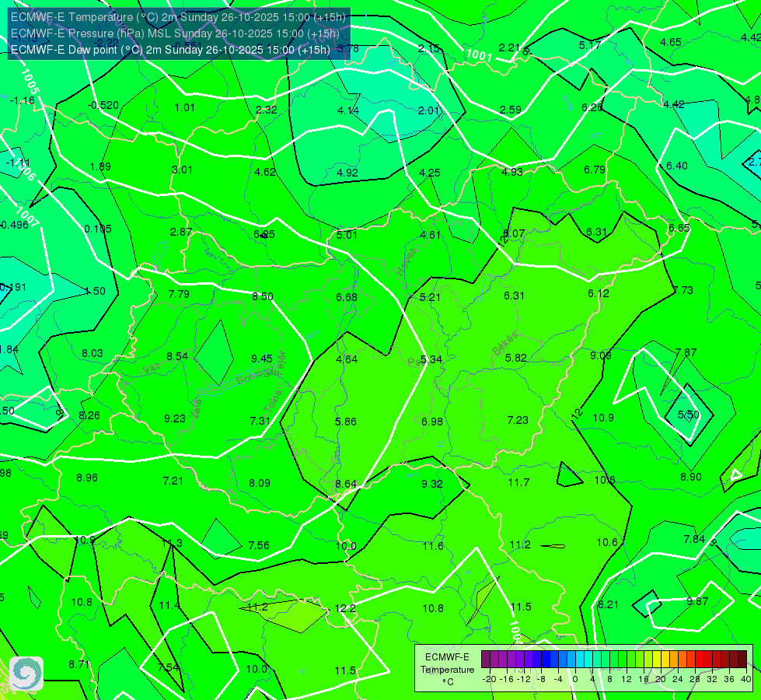
Task: Click the grid value '7.79'
Action: pos(179,294)
